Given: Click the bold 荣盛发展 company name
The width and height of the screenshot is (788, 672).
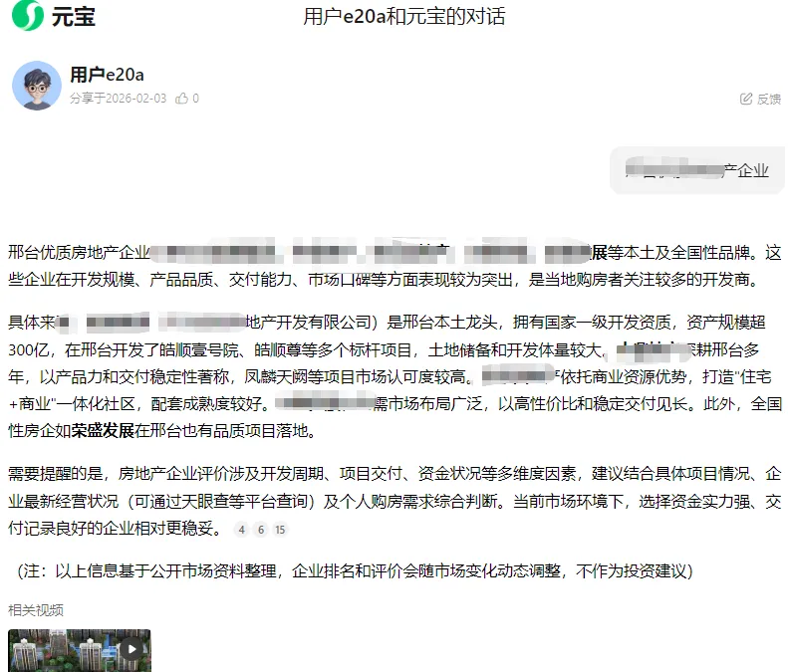Looking at the screenshot, I should 103,430.
